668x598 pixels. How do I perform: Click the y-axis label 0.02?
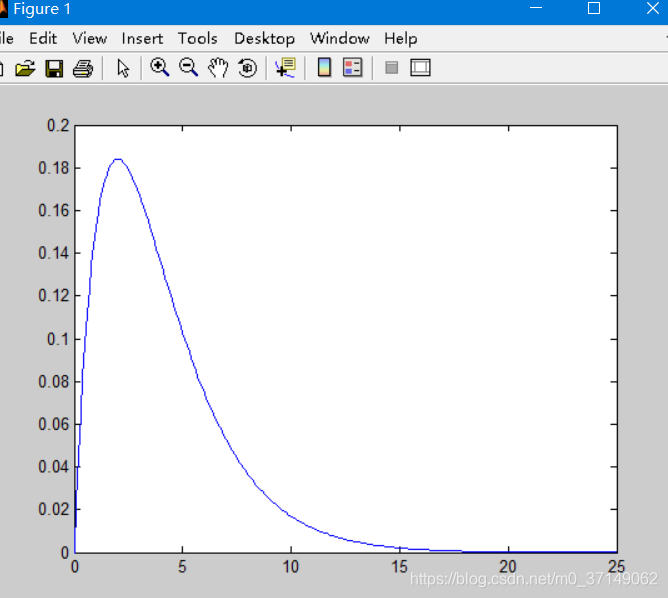click(x=54, y=509)
